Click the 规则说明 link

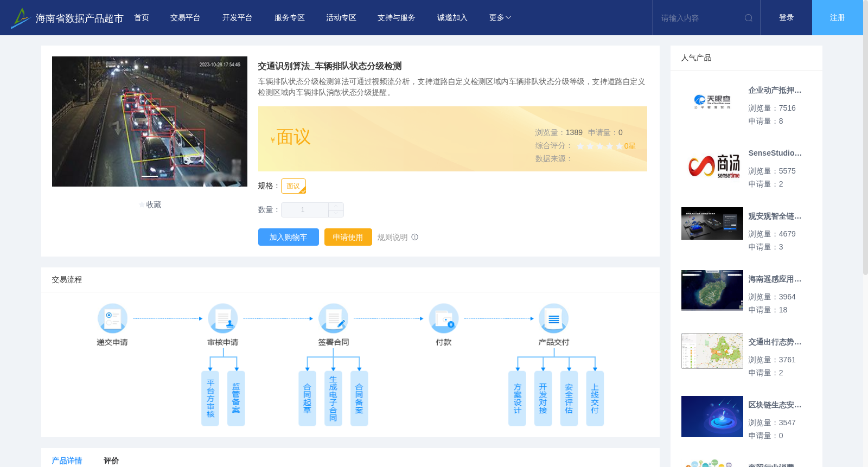point(392,237)
